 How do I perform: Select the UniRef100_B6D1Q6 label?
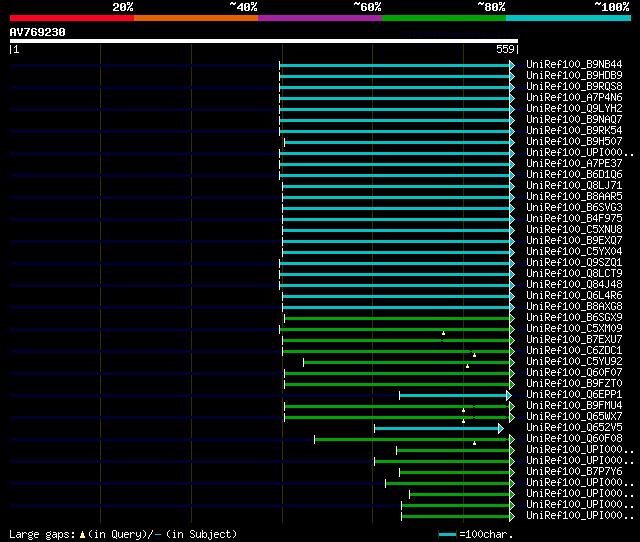(x=574, y=175)
